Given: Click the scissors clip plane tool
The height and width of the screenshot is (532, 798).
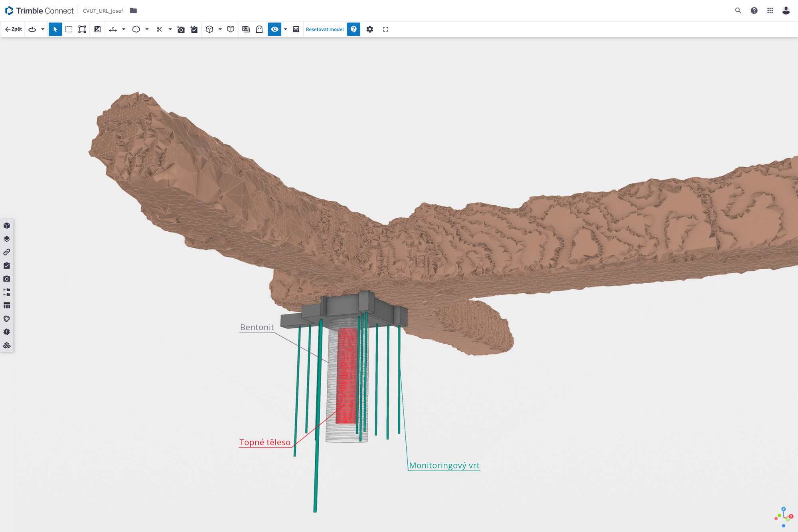Looking at the screenshot, I should click(x=159, y=29).
